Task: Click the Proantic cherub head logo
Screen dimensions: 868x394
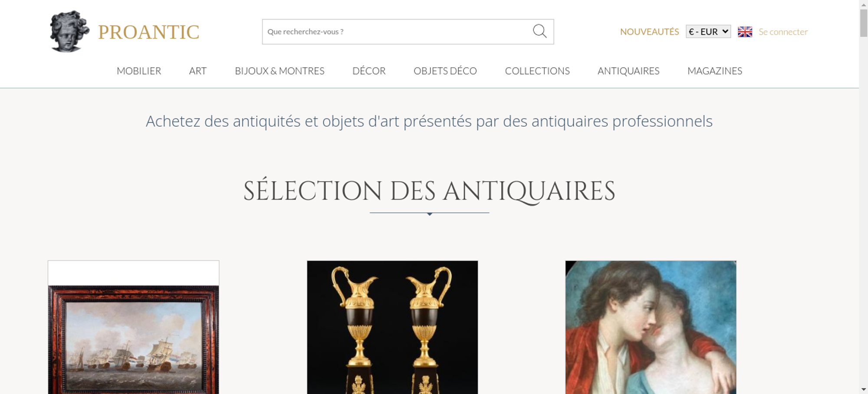Action: [69, 32]
